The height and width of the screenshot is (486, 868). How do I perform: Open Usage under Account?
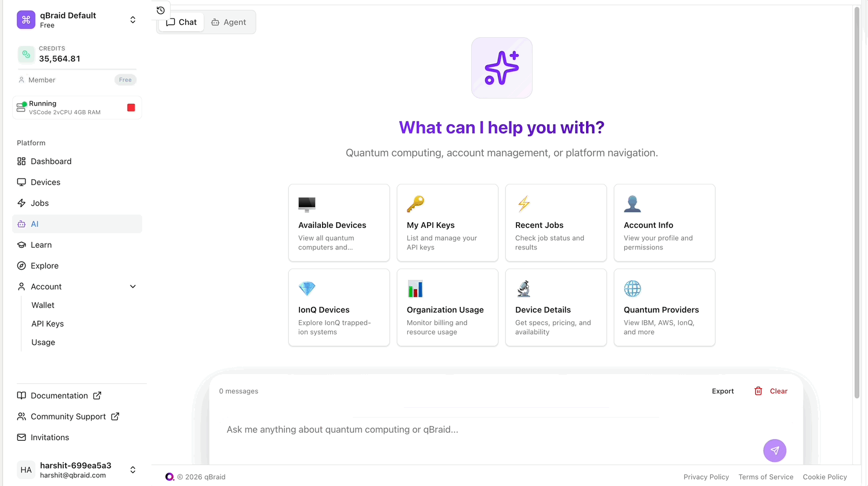44,342
